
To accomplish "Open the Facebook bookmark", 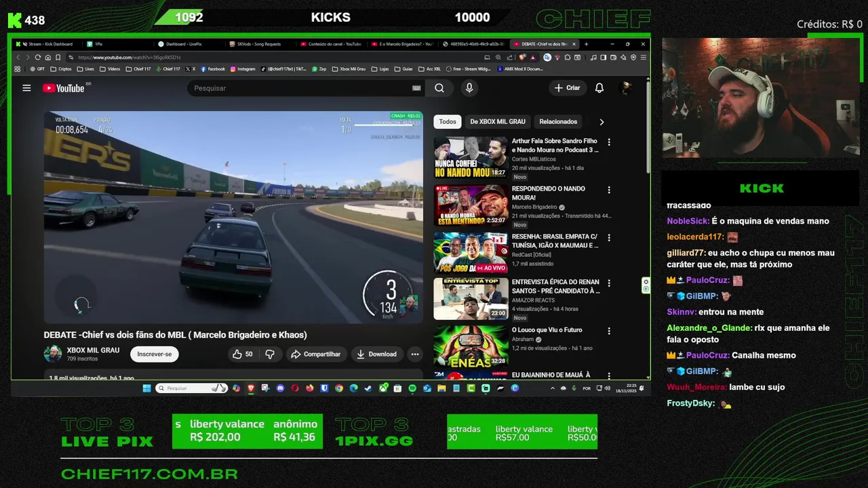I will pos(212,68).
